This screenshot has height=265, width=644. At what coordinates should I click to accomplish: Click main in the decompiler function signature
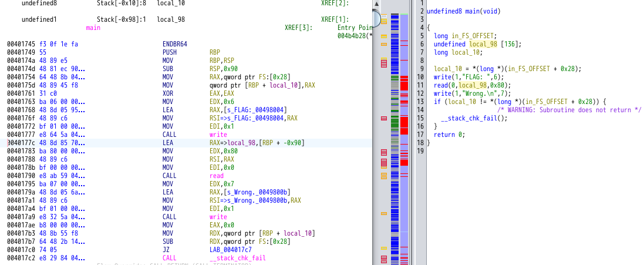tap(471, 11)
